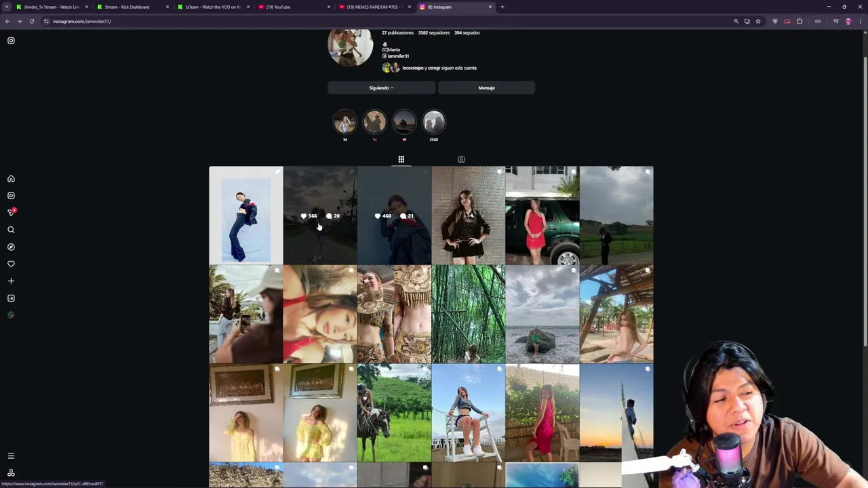This screenshot has height=488, width=868.
Task: Click the Mensaje button
Action: [486, 87]
